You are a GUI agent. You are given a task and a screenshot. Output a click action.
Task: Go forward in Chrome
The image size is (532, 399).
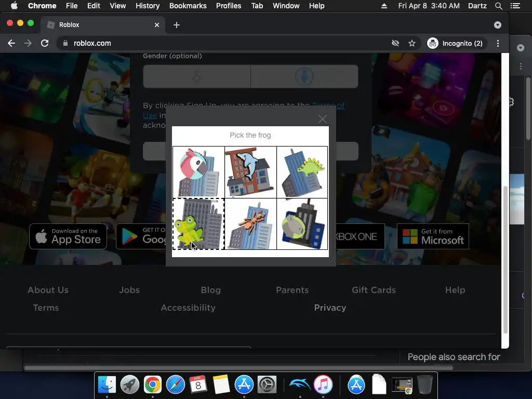(28, 43)
